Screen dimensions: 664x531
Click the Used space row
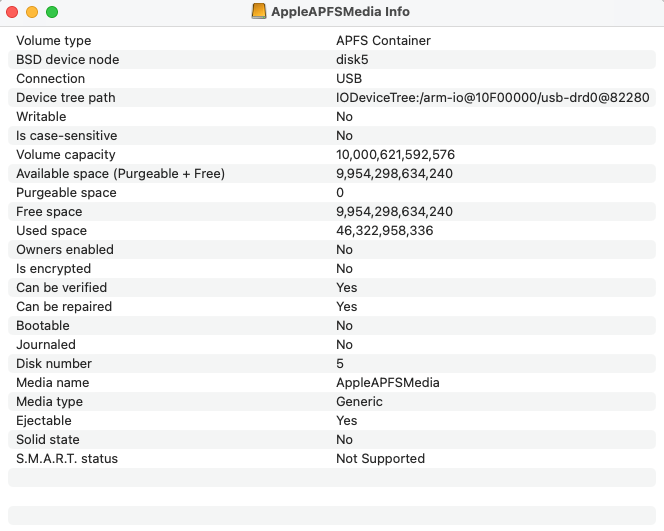[x=331, y=231]
